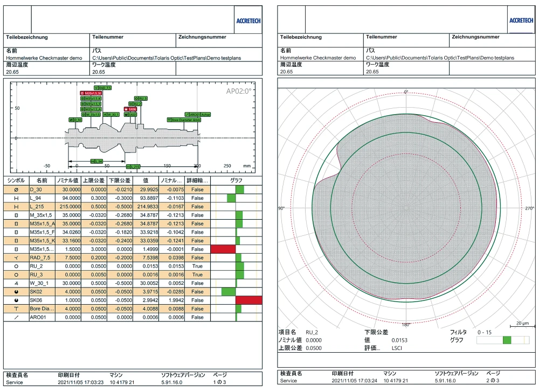Click the ACCRETECH logo on the polar plot page
The width and height of the screenshot is (539, 392).
tap(520, 21)
